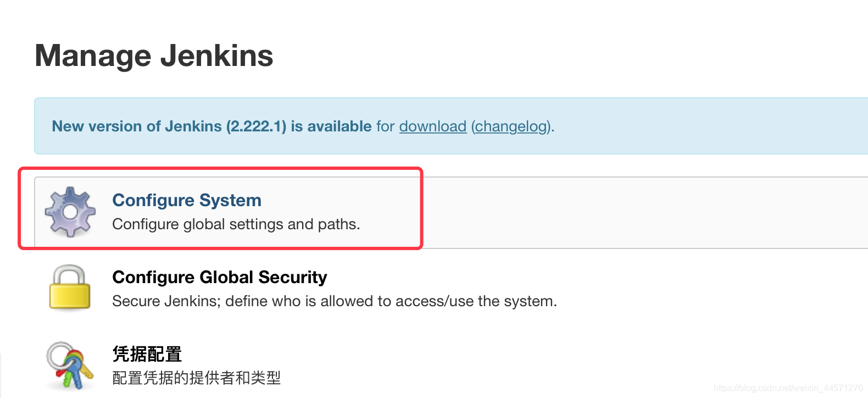
Task: Click the 2.222.1 version number in banner
Action: pos(257,126)
